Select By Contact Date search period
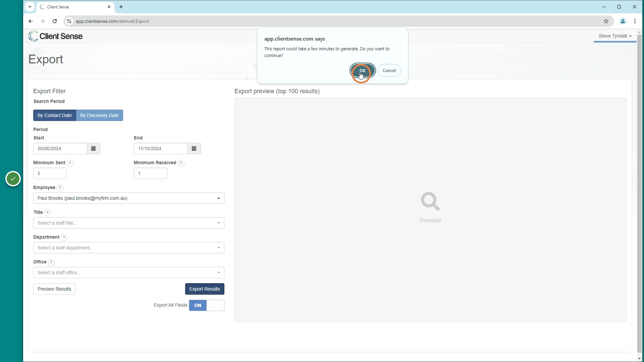 pos(55,115)
